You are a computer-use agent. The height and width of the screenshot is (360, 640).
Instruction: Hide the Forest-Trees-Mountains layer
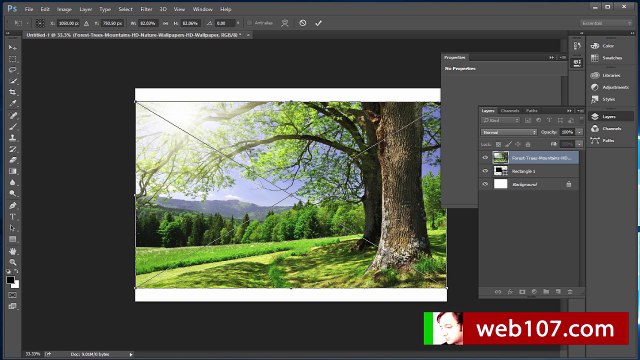pyautogui.click(x=485, y=158)
